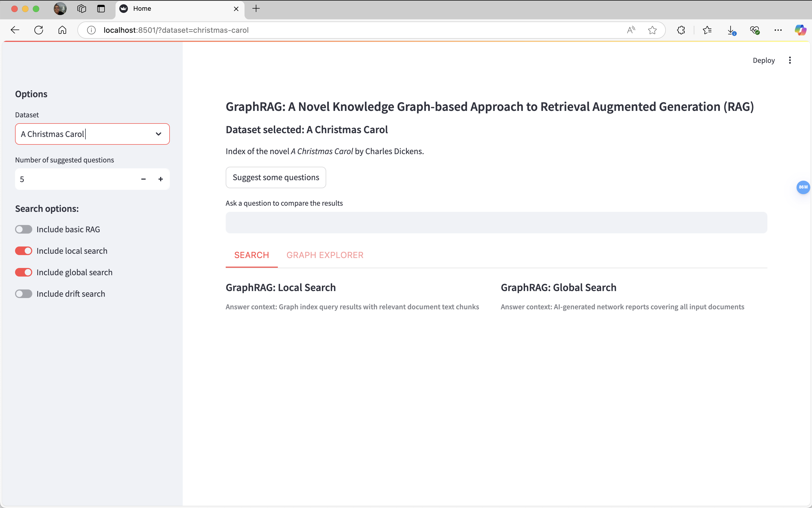Go back with the browser back arrow
The height and width of the screenshot is (508, 812).
(15, 30)
